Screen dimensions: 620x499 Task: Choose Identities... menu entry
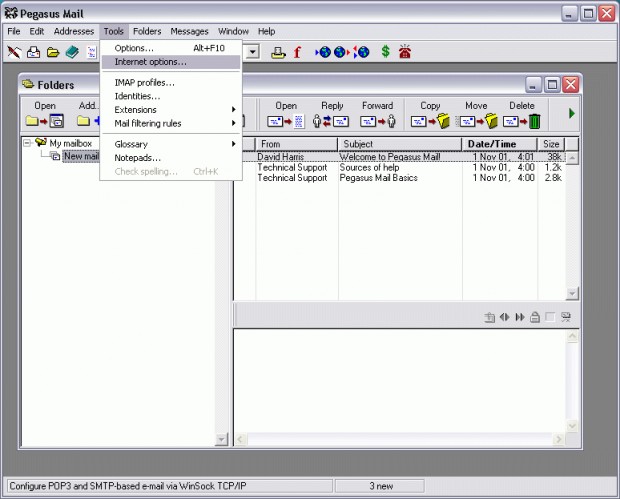coord(171,96)
